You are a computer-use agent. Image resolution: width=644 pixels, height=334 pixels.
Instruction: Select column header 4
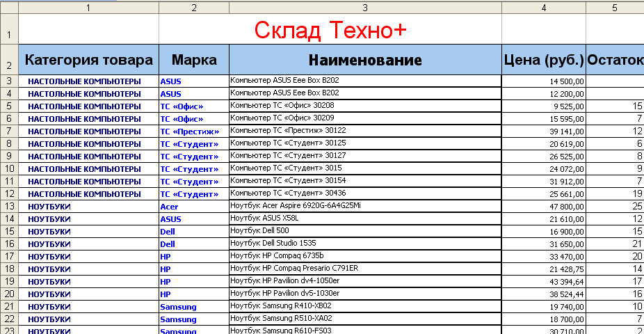point(544,8)
